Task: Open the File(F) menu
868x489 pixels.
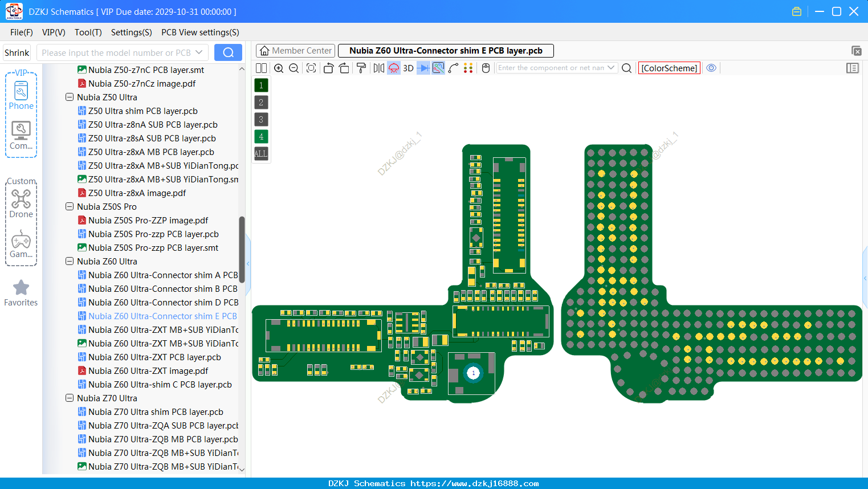Action: (x=22, y=32)
